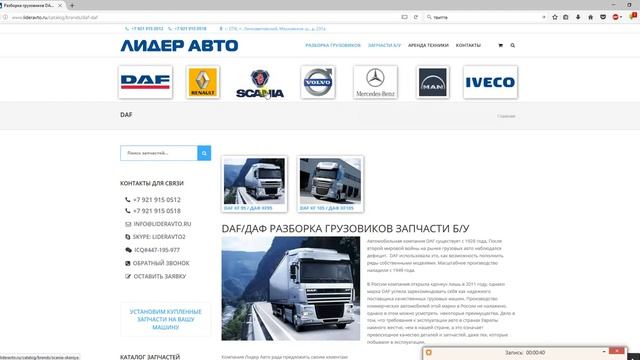
Task: Click the DAF page title text
Action: click(x=126, y=115)
